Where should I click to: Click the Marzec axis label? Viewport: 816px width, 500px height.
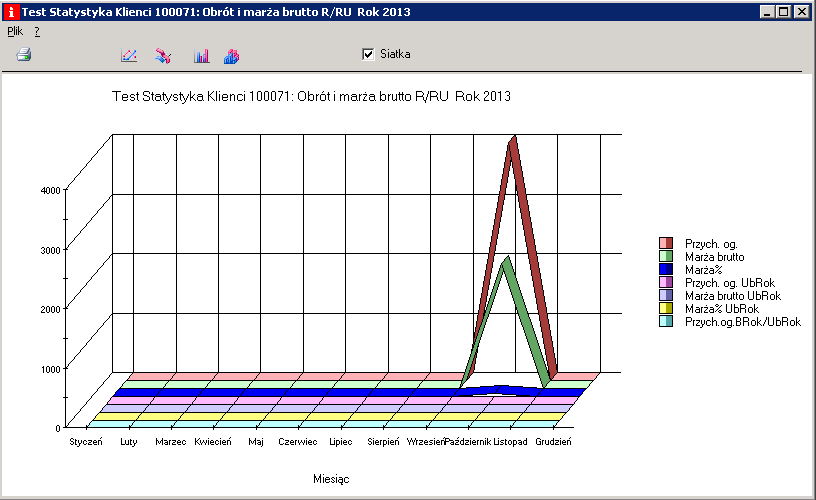pyautogui.click(x=171, y=442)
